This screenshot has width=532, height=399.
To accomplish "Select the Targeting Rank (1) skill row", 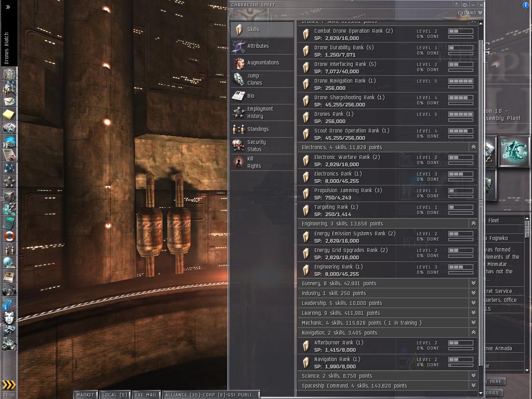I will coord(388,210).
